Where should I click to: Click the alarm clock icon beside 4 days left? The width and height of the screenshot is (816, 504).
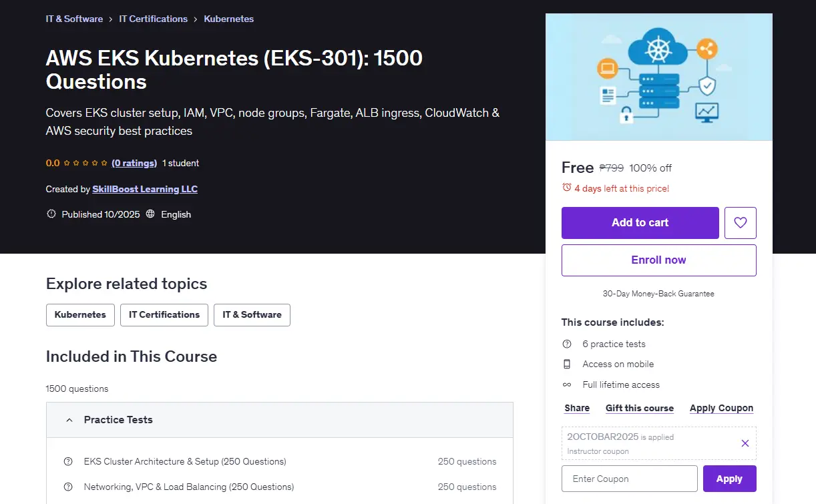coord(567,188)
